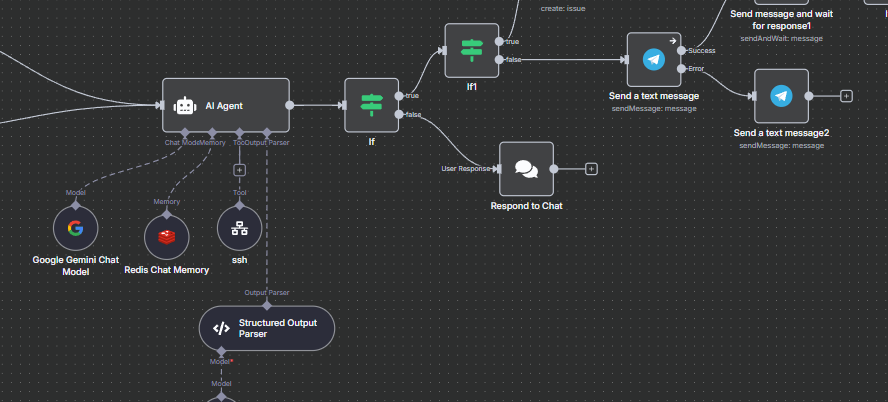Click the If node false output
The height and width of the screenshot is (402, 888).
click(x=399, y=115)
